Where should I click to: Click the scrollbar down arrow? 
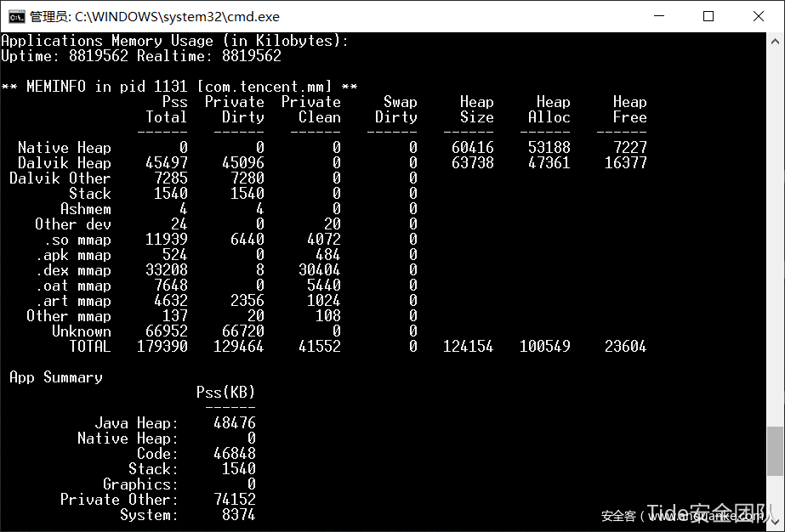pyautogui.click(x=775, y=523)
